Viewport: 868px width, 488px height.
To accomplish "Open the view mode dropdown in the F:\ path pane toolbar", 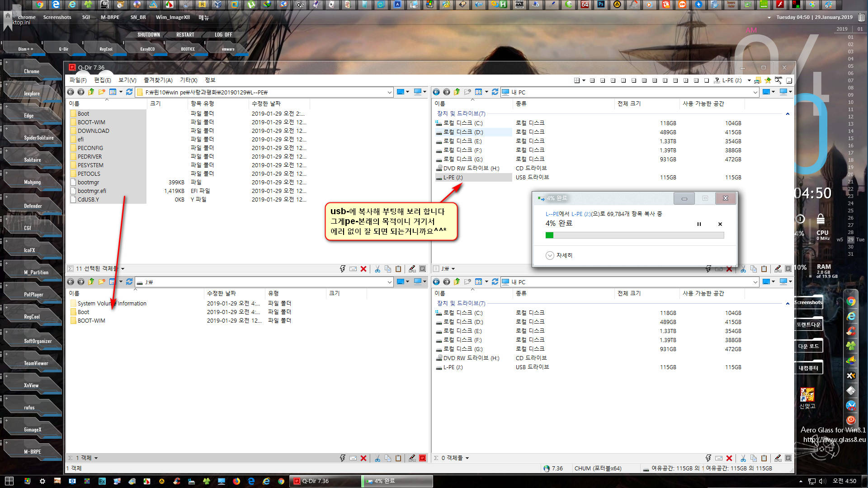I will 121,92.
